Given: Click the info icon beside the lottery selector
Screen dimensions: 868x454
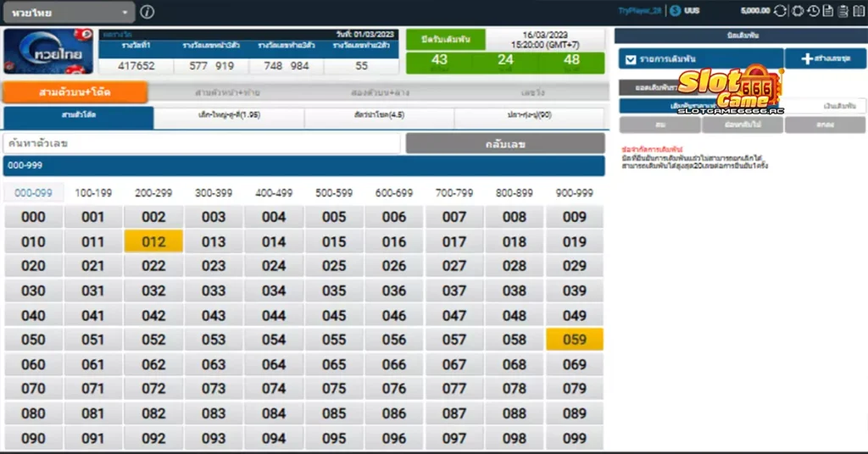Looking at the screenshot, I should coord(147,12).
